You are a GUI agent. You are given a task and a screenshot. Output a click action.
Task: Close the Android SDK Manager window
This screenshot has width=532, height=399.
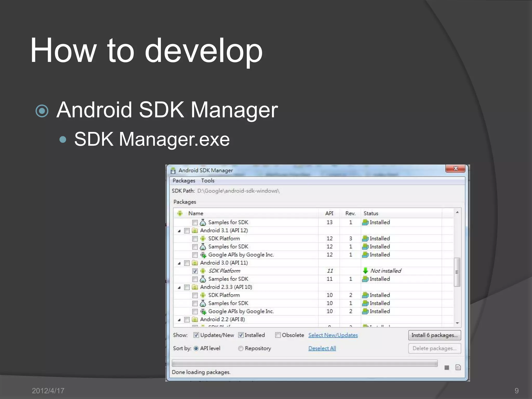point(455,168)
